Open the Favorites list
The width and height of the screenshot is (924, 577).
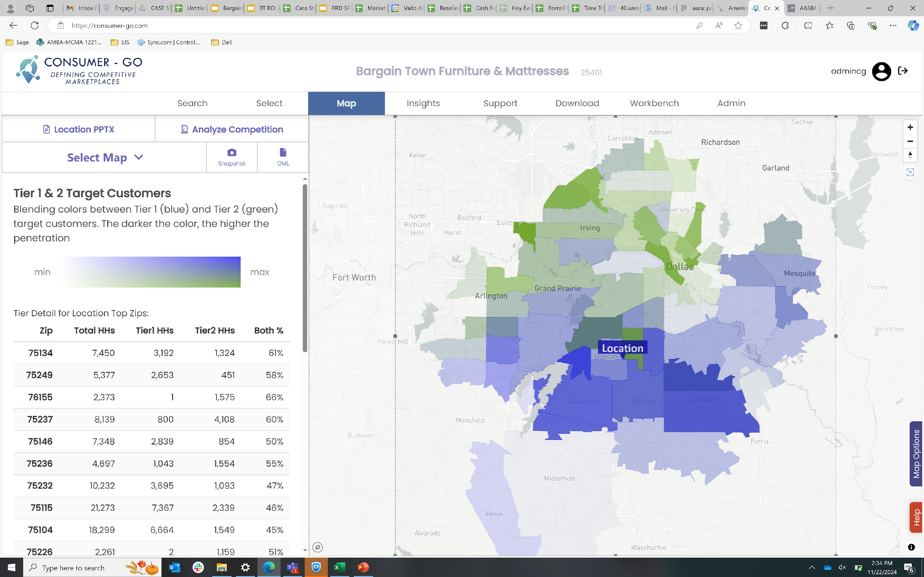829,25
